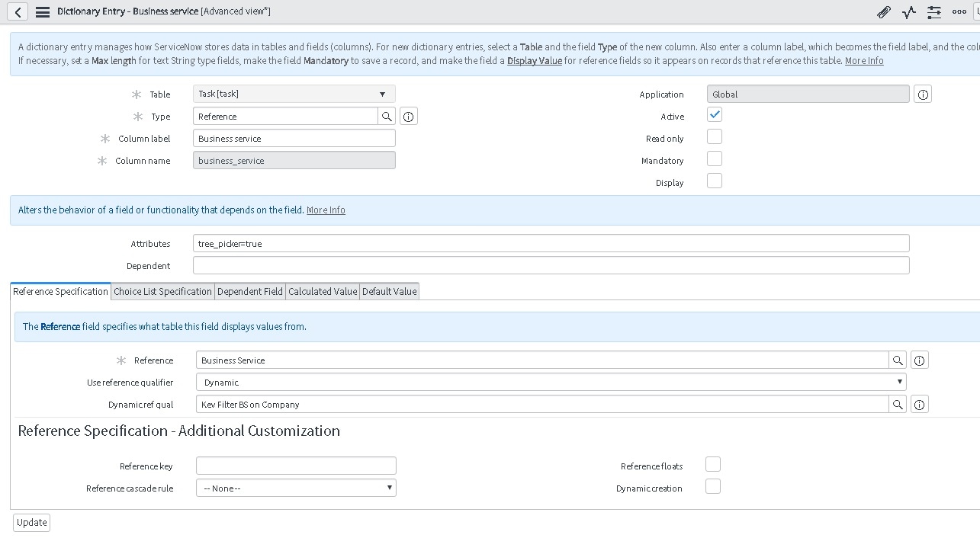The height and width of the screenshot is (538, 980).
Task: Open the attachments paperclip icon
Action: click(x=883, y=11)
